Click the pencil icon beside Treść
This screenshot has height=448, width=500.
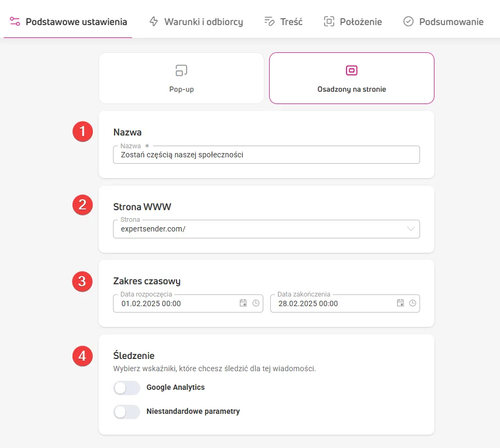tap(269, 21)
